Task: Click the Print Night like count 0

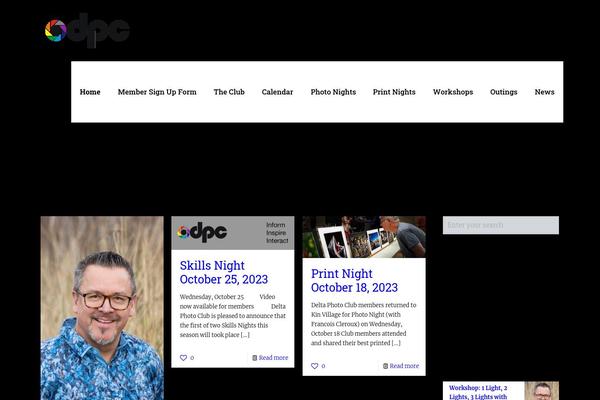Action: pyautogui.click(x=323, y=366)
